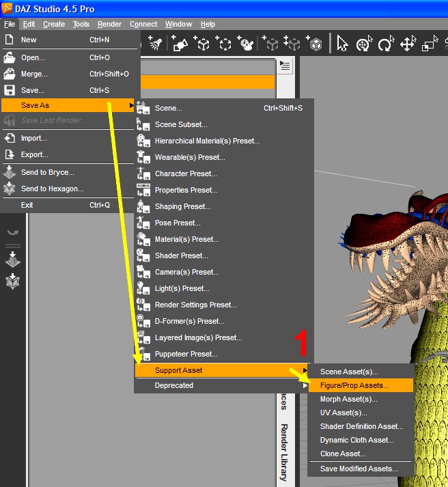Choose UV Asset(s)...
This screenshot has width=448, height=487.
click(x=361, y=413)
